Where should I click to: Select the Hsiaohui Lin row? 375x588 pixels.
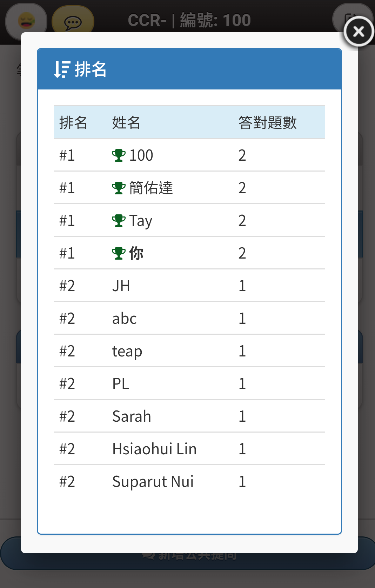189,449
